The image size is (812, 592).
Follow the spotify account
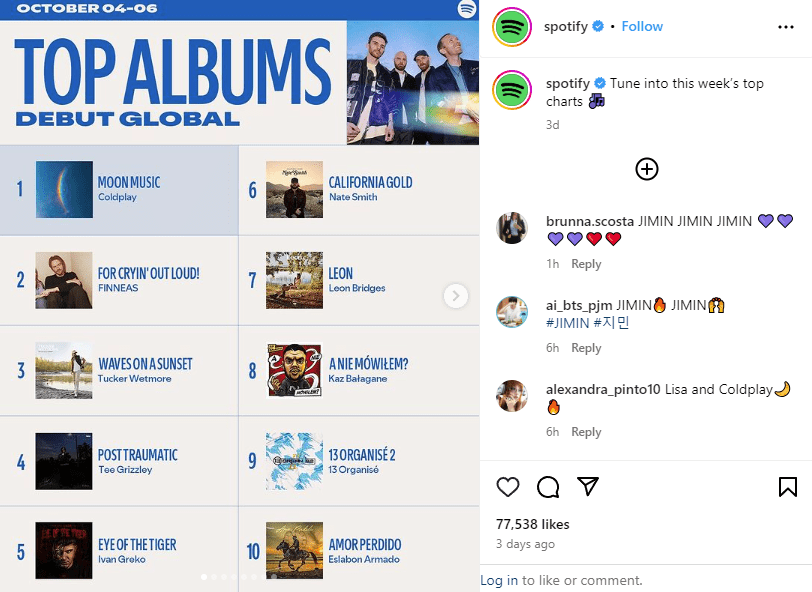(x=642, y=26)
